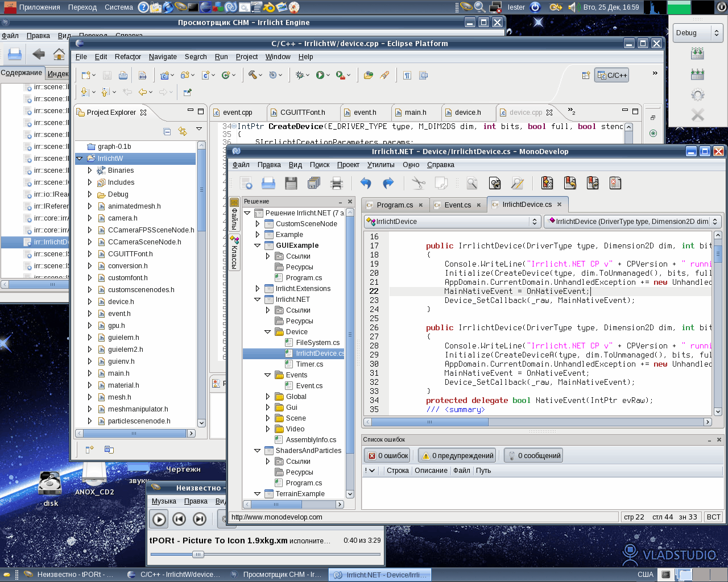Viewport: 728px width, 582px height.
Task: Click Eclipse Search flashlight icon
Action: point(385,75)
